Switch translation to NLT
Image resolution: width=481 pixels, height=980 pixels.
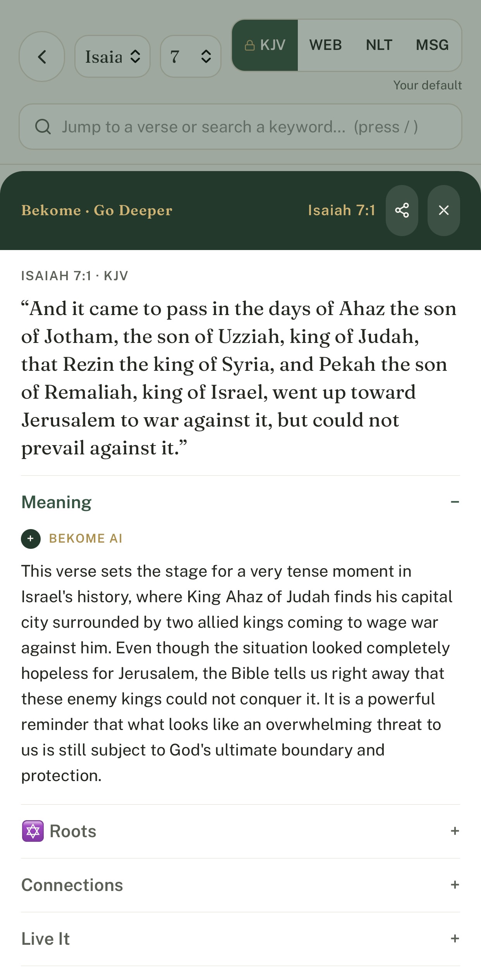tap(379, 45)
